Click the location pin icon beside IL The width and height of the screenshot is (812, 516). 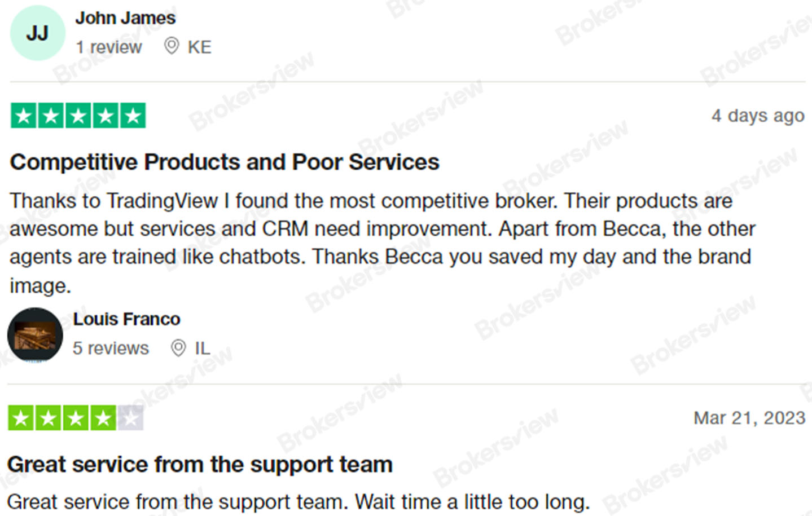click(x=178, y=348)
